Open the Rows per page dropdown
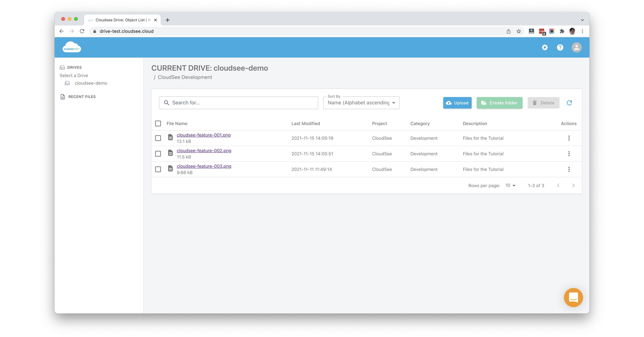The height and width of the screenshot is (337, 644). pyautogui.click(x=510, y=185)
